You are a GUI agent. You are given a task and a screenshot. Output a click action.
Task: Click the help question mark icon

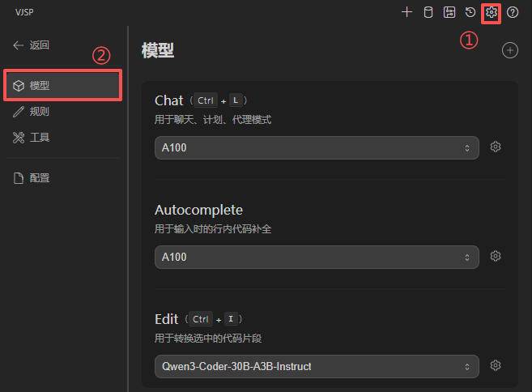tap(513, 12)
